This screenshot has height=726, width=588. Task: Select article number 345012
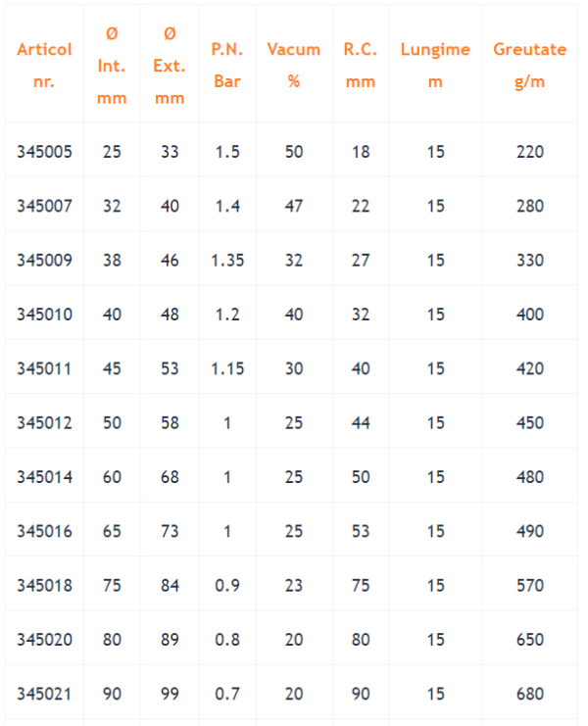tap(44, 422)
